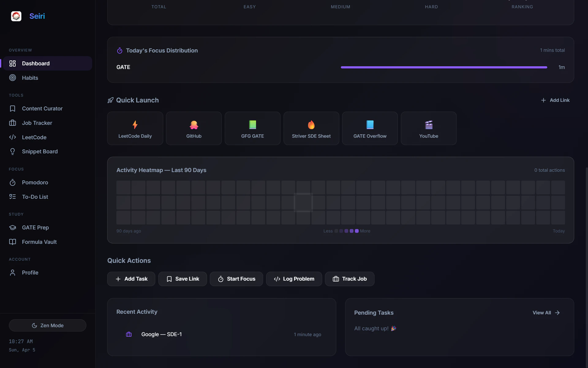588x368 pixels.
Task: Click the Add Link button
Action: point(555,100)
